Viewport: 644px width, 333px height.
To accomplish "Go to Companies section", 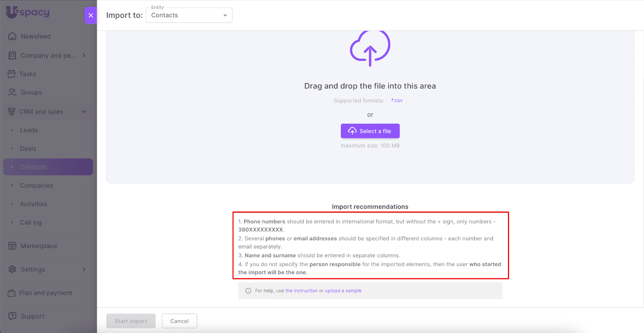I will point(36,185).
